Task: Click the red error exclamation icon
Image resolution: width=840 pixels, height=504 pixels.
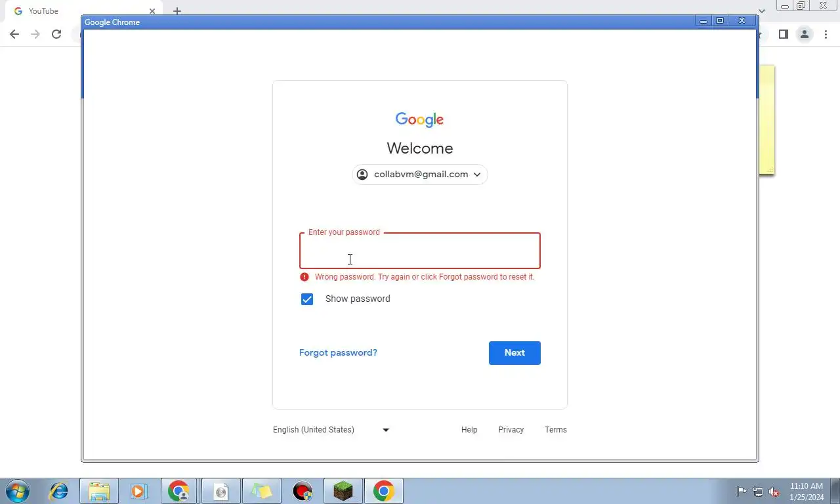Action: (x=304, y=277)
